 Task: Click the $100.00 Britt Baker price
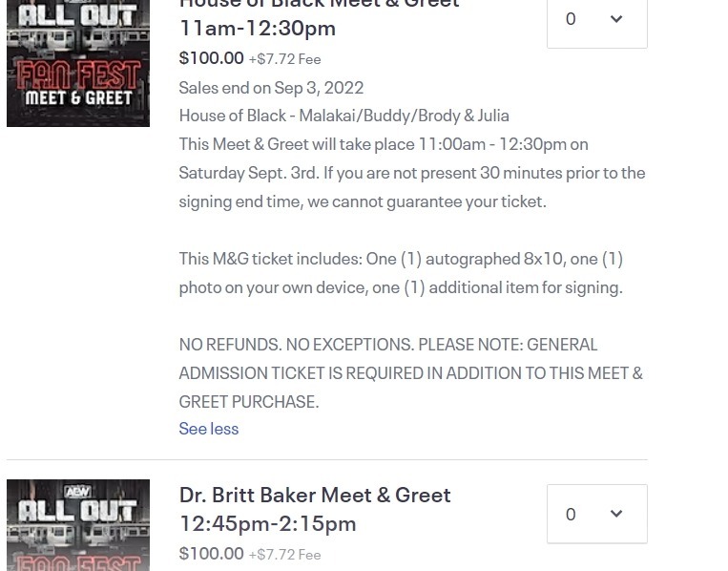[211, 554]
